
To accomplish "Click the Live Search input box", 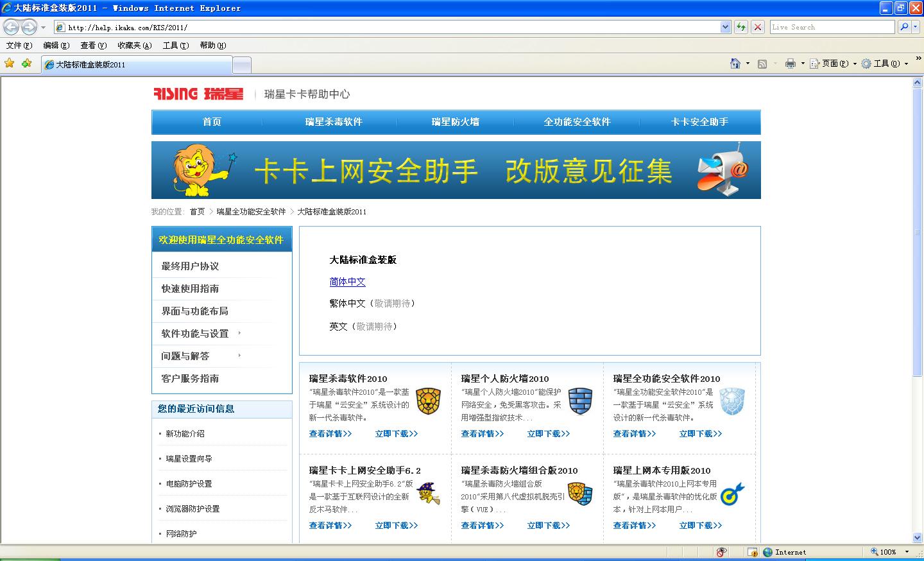I will [x=832, y=27].
